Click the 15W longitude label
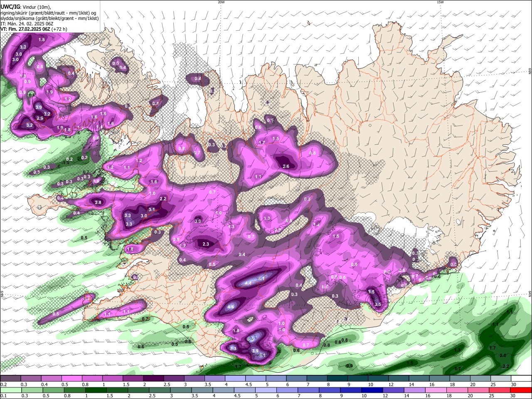Screen dimensions: 532x399 tap(440, 2)
